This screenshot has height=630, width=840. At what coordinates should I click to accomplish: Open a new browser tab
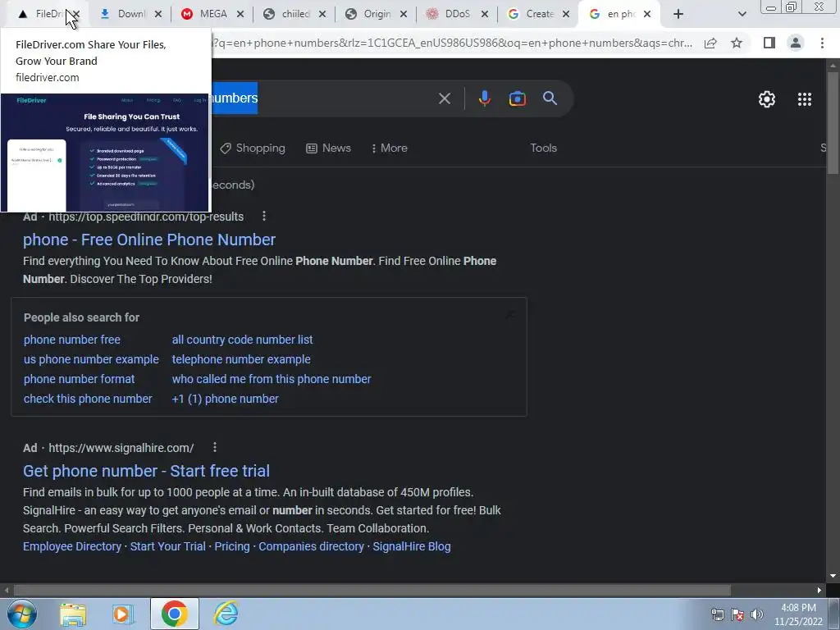tap(678, 15)
